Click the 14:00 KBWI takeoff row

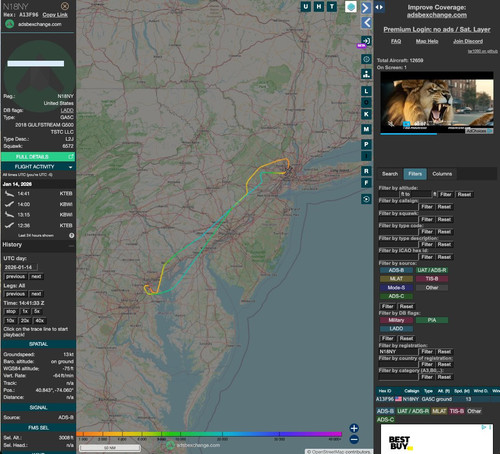(38, 204)
